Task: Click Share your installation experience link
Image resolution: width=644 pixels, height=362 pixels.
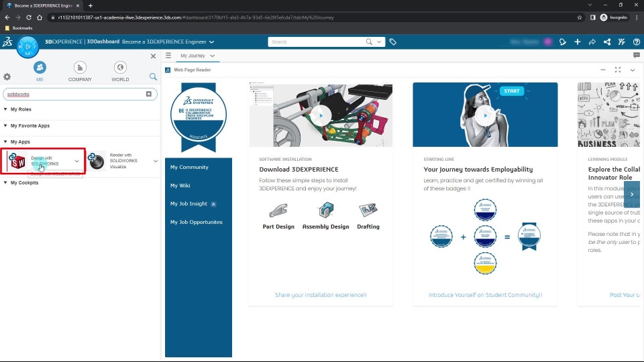Action: [x=321, y=295]
